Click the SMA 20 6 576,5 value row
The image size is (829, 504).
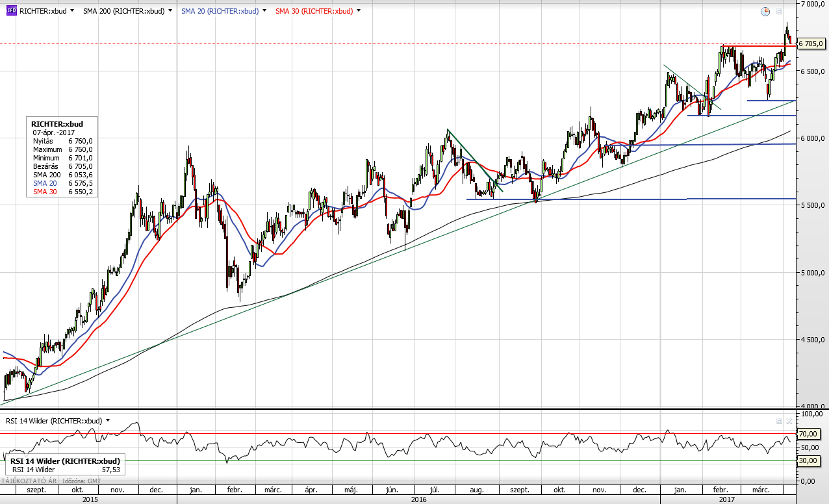[62, 183]
